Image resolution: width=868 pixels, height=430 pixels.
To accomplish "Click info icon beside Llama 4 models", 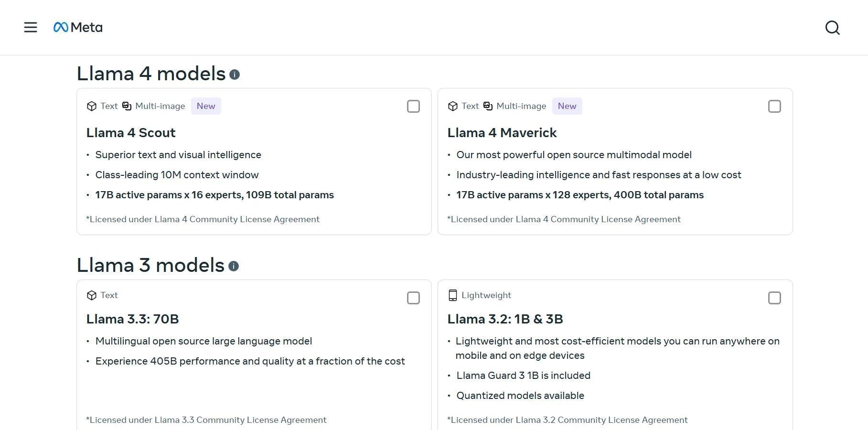I will click(235, 75).
